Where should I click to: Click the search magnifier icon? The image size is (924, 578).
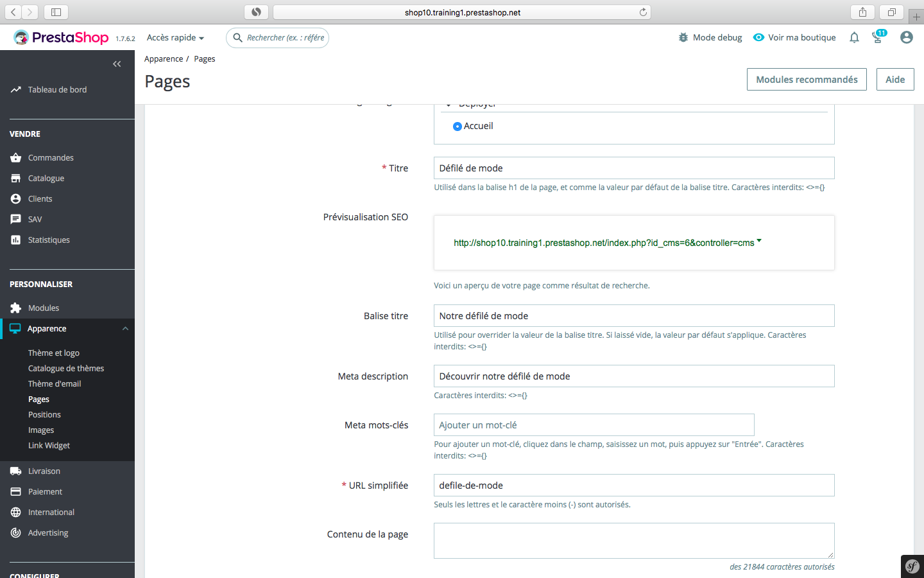[237, 38]
